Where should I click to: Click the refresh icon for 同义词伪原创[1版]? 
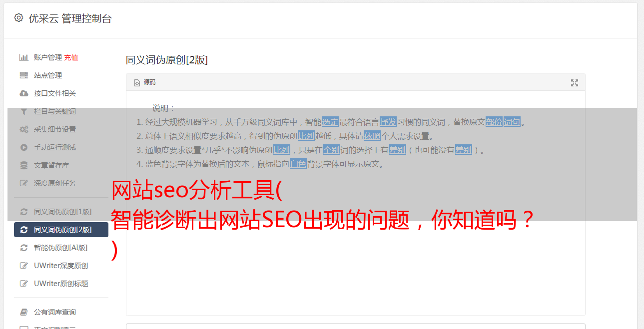pos(23,212)
